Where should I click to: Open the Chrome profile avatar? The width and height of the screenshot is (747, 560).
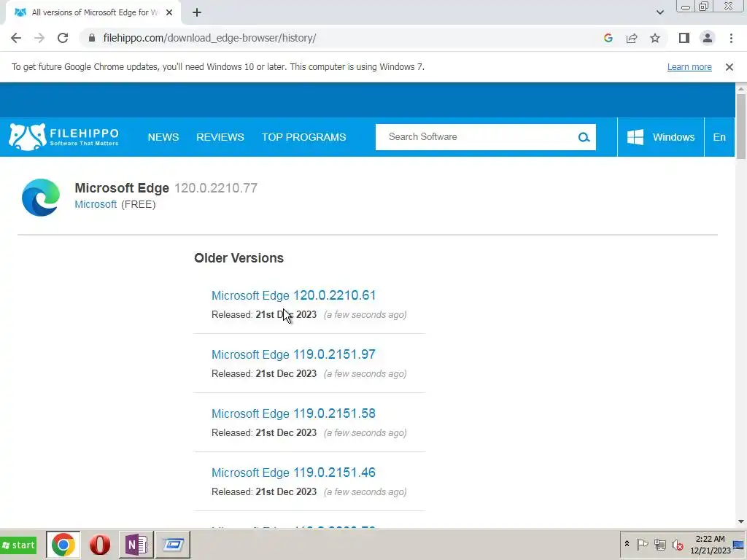[708, 38]
